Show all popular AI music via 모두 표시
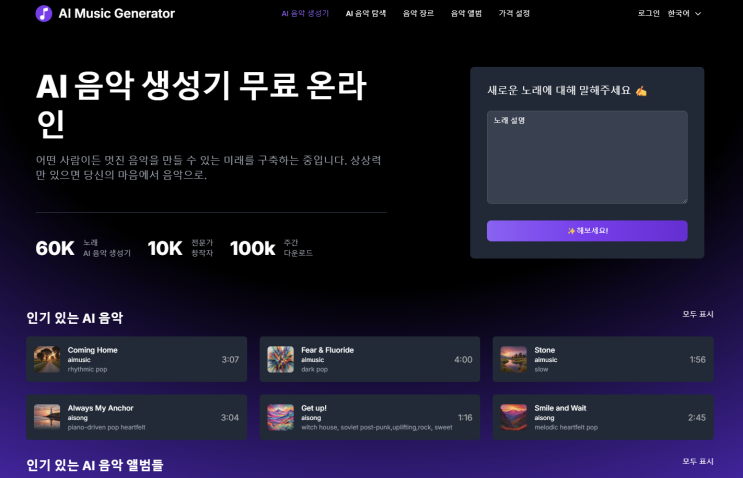The image size is (743, 478). tap(698, 314)
